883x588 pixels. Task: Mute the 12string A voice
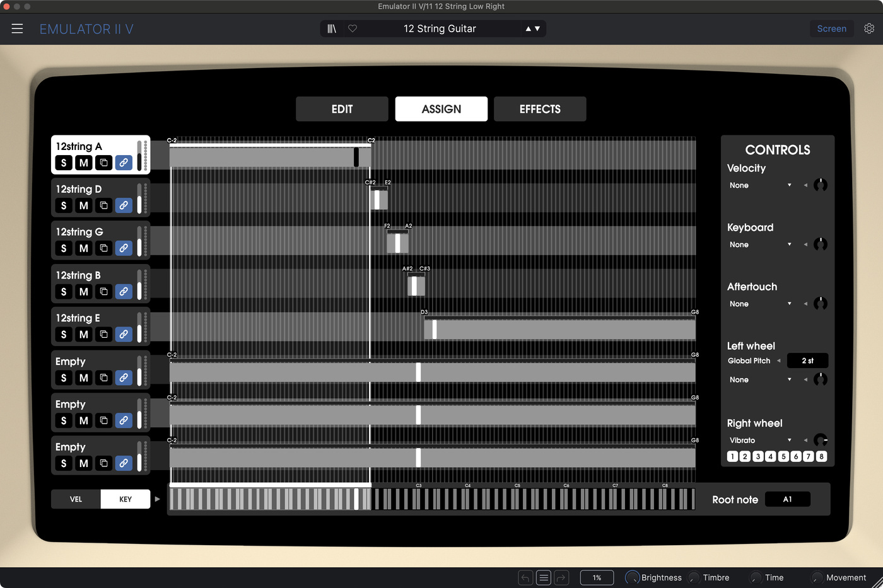84,163
